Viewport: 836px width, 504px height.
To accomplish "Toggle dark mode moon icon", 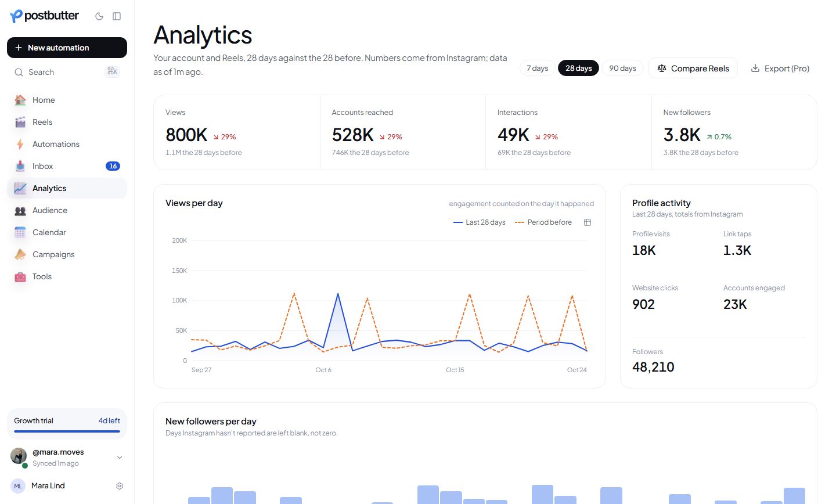I will click(99, 16).
